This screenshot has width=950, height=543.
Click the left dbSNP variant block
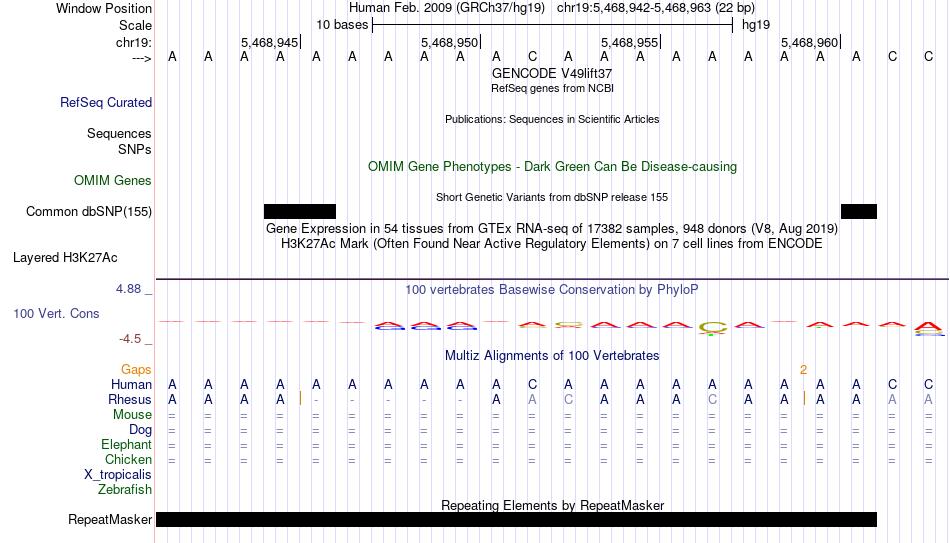(300, 212)
